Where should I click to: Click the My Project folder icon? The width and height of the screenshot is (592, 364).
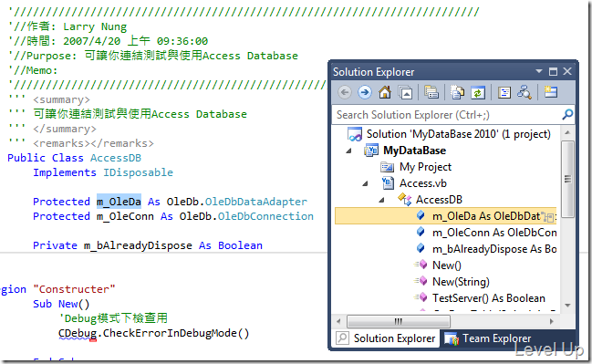(387, 167)
